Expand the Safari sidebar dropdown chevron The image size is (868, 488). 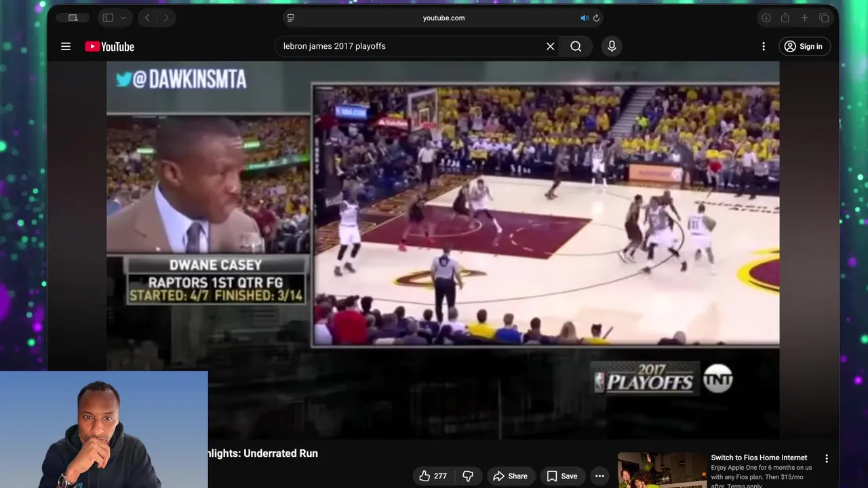(x=123, y=18)
